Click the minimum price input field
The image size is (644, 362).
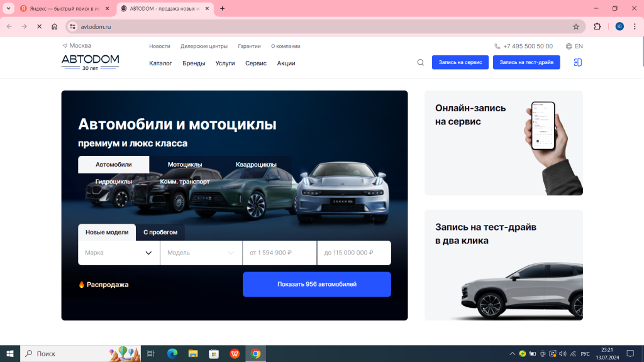pos(279,253)
